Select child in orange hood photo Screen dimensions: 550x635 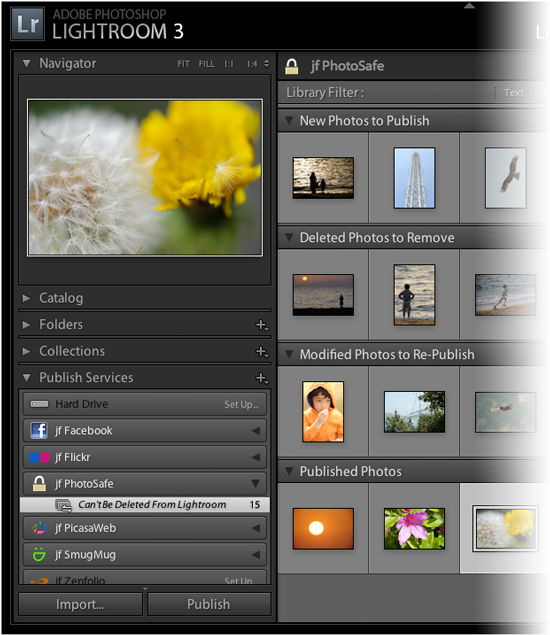tap(323, 411)
